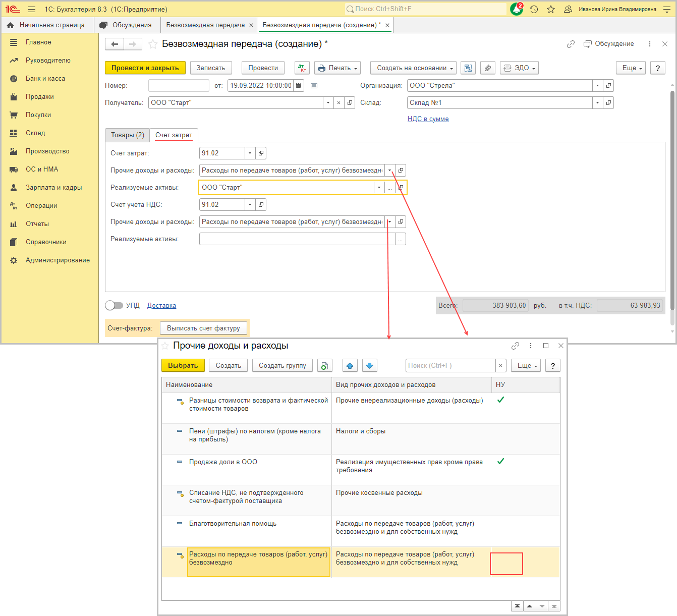Click Выписать счет фактуру button
677x616 pixels.
[x=204, y=328]
